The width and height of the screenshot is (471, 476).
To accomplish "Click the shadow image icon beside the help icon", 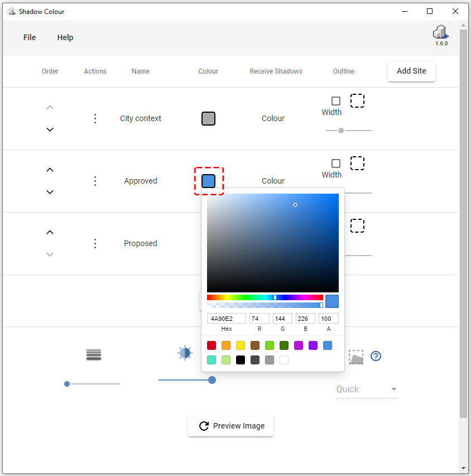I will 356,357.
